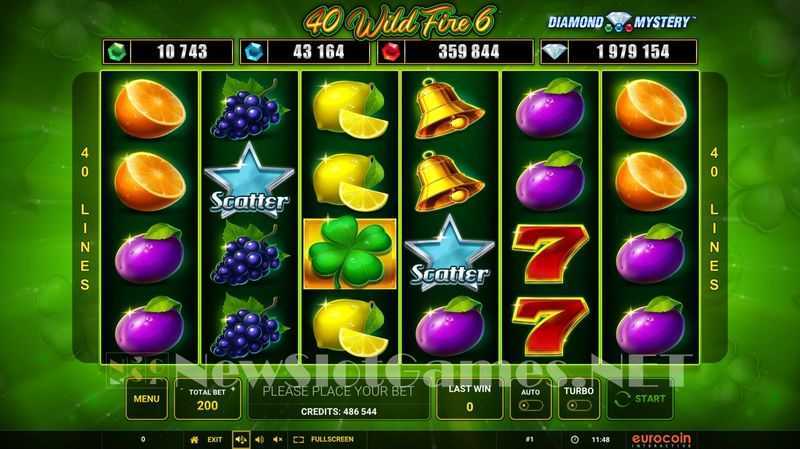Open the Diamond Mystery logo
Viewport: 800px width, 449px height.
pyautogui.click(x=620, y=22)
